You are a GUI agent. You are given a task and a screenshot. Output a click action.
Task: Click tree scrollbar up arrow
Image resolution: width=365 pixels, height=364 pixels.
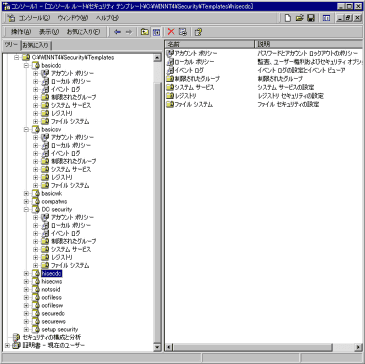157,58
